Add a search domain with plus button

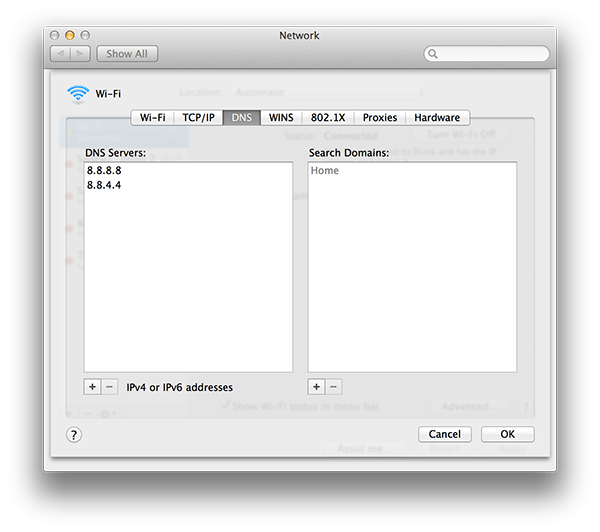coord(316,387)
